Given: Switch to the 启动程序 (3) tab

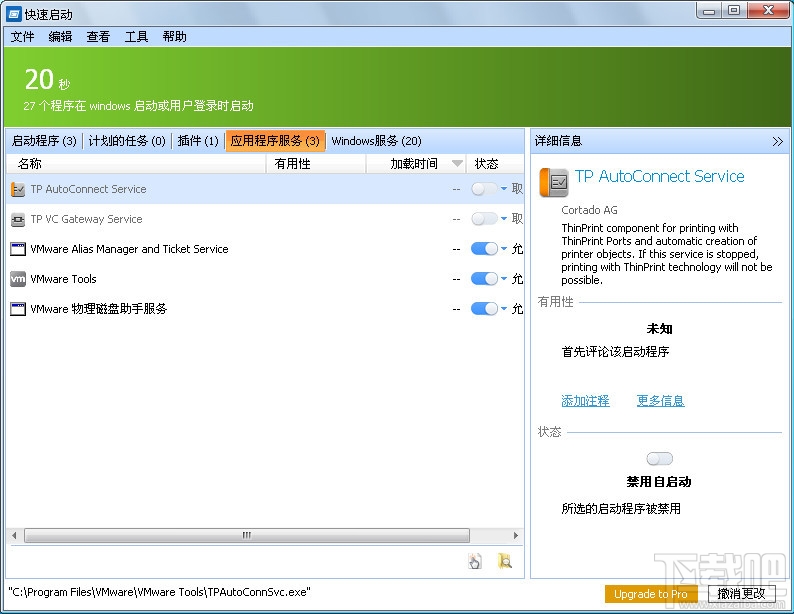Looking at the screenshot, I should pyautogui.click(x=44, y=141).
